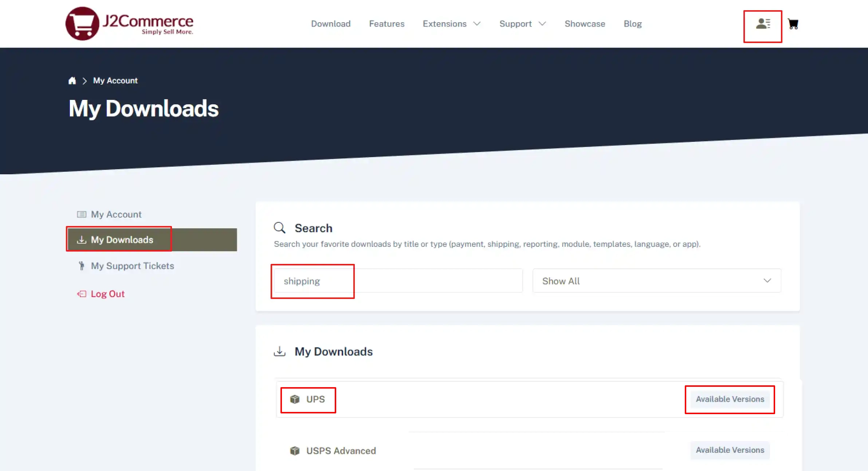Click My Account breadcrumb link
The width and height of the screenshot is (868, 471).
(115, 81)
